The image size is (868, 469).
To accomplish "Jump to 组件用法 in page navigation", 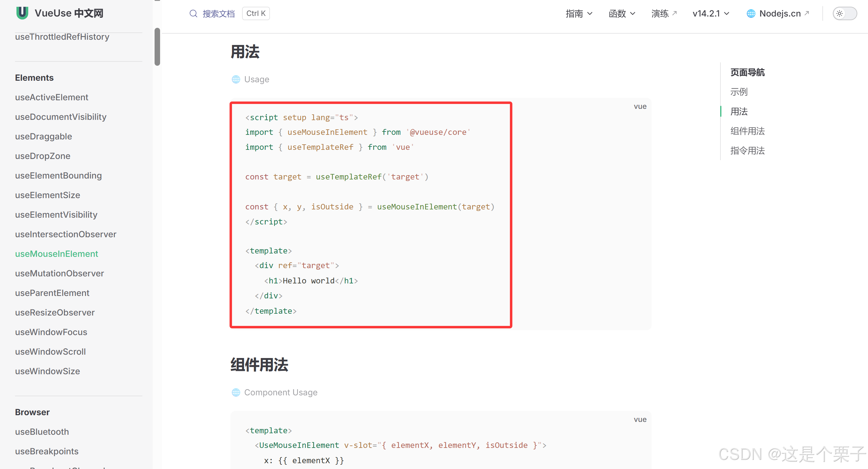I will 747,131.
